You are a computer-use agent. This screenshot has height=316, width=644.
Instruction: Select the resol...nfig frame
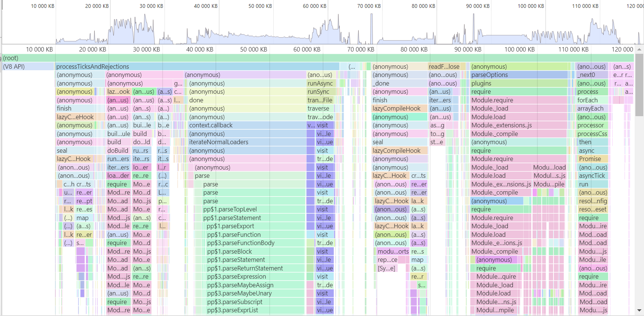coord(593,201)
